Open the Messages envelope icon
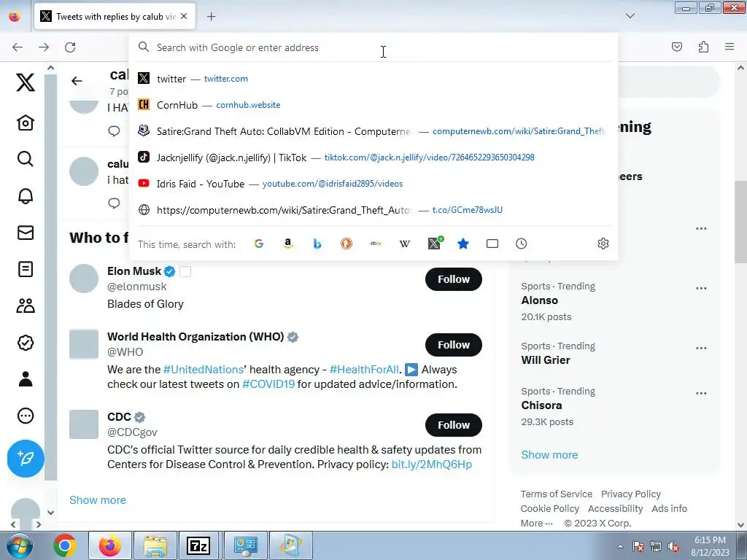Screen dimensions: 747x560 [x=26, y=233]
